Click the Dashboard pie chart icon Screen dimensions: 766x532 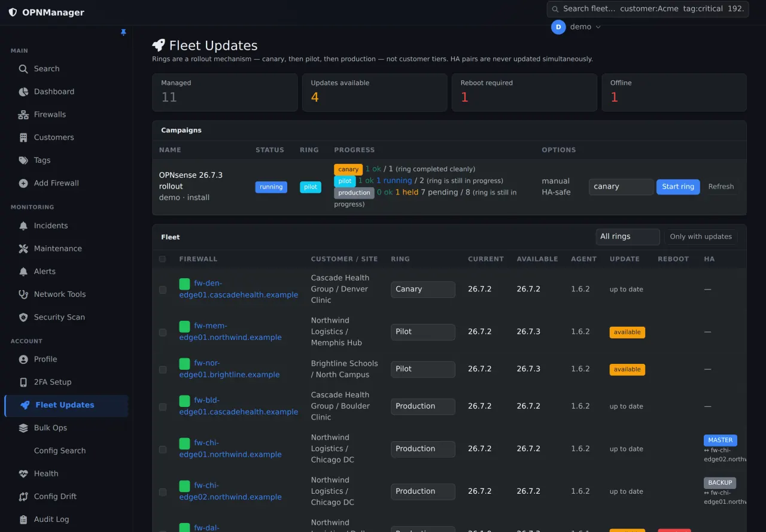point(23,92)
